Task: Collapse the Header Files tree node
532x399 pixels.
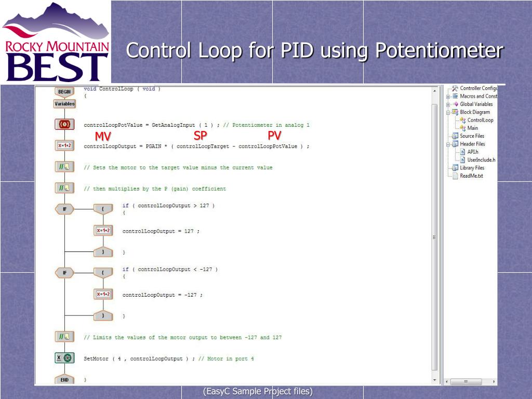Action: coord(448,144)
